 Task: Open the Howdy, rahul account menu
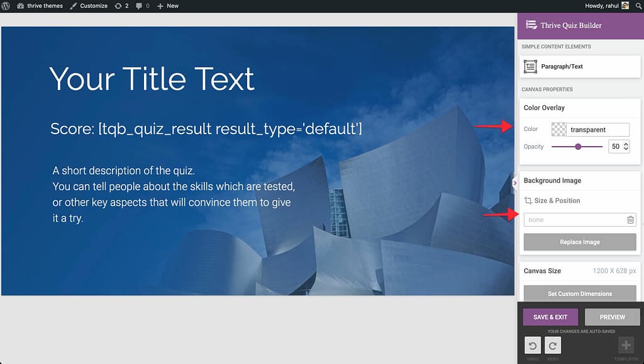(605, 6)
